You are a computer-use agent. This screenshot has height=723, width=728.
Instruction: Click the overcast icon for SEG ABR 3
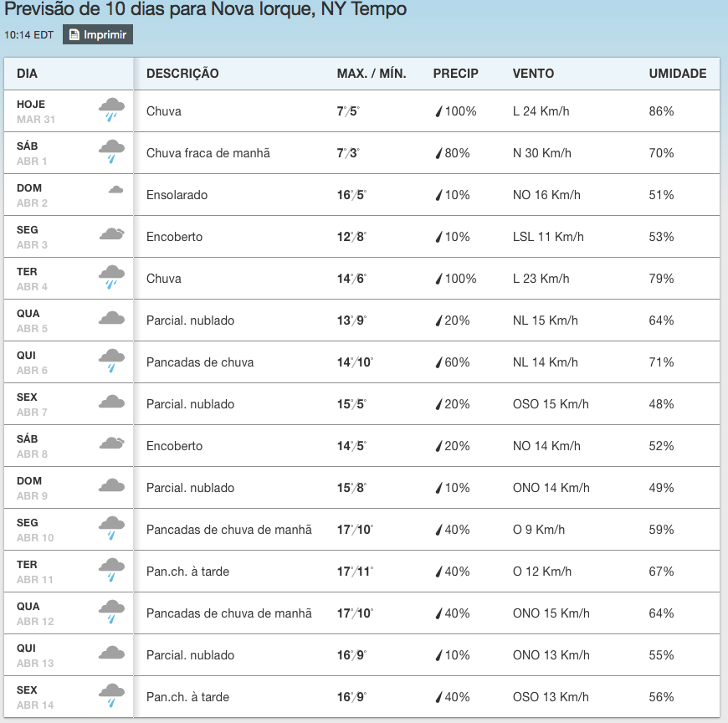(x=112, y=233)
